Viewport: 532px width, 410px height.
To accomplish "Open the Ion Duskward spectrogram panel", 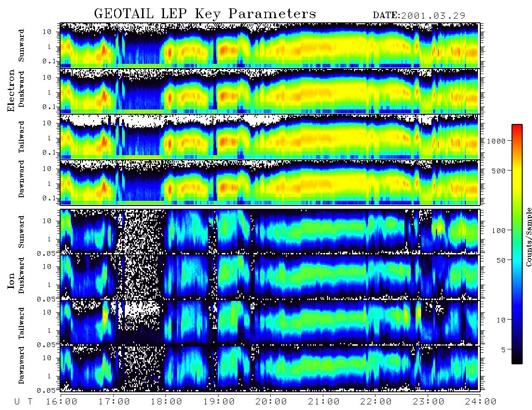I will coord(269,278).
